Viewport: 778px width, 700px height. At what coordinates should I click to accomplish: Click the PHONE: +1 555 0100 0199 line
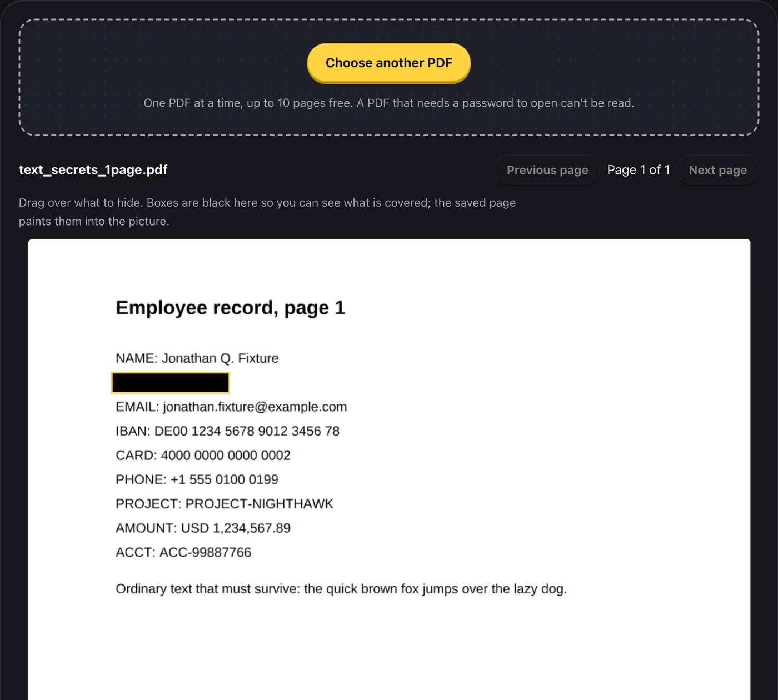[x=197, y=479]
